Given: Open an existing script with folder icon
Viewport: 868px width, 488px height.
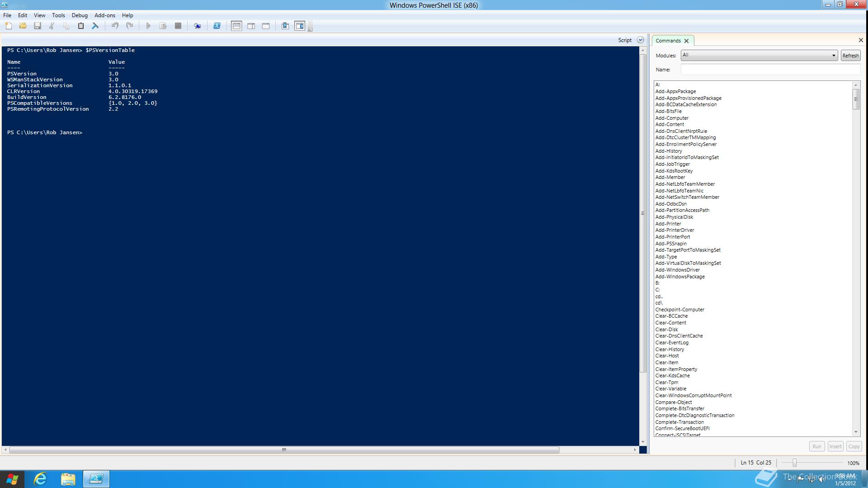Looking at the screenshot, I should pyautogui.click(x=23, y=26).
